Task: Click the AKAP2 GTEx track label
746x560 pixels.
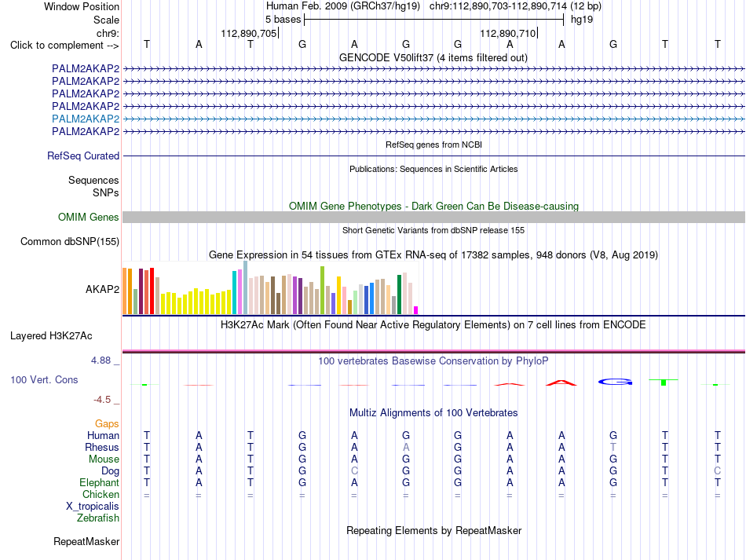Action: point(102,289)
